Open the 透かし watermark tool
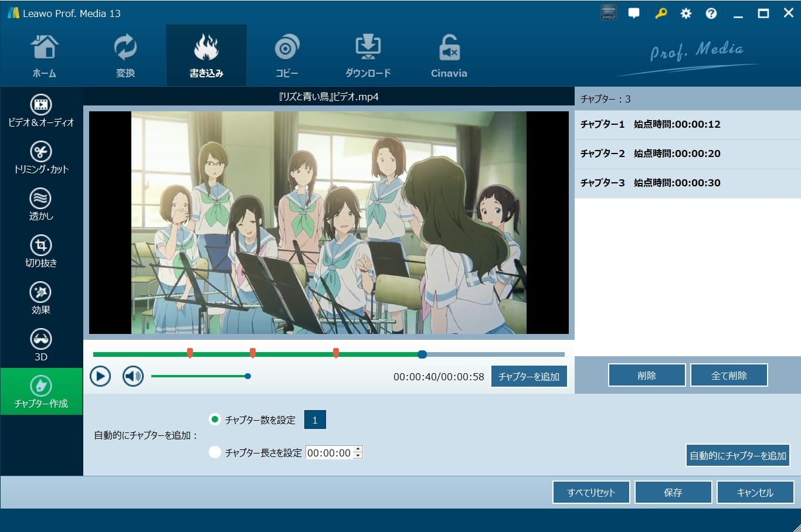The image size is (801, 532). point(41,204)
